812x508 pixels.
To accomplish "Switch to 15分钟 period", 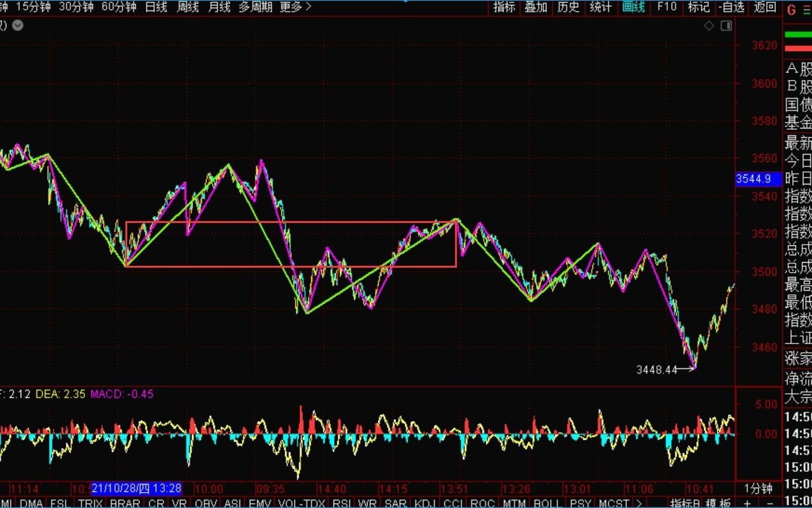I will [x=35, y=7].
